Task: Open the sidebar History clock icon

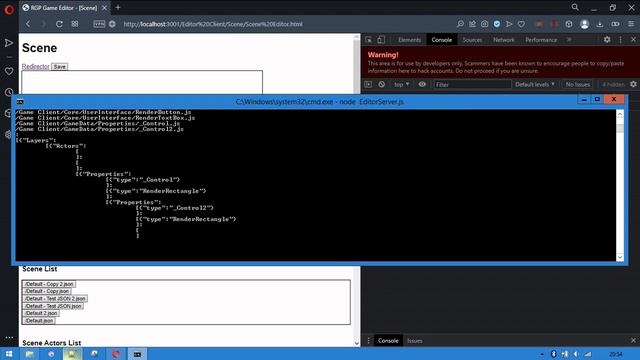Action: (x=9, y=92)
